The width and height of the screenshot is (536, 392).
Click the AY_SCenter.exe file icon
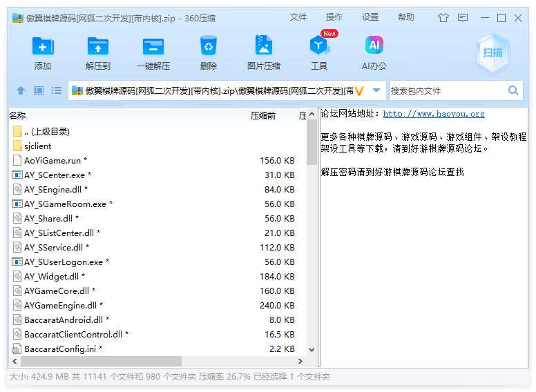(x=17, y=175)
